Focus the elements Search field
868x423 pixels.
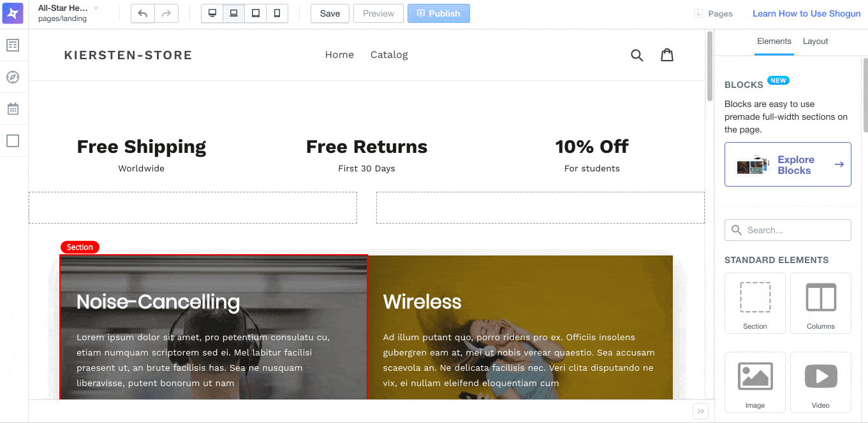click(788, 230)
